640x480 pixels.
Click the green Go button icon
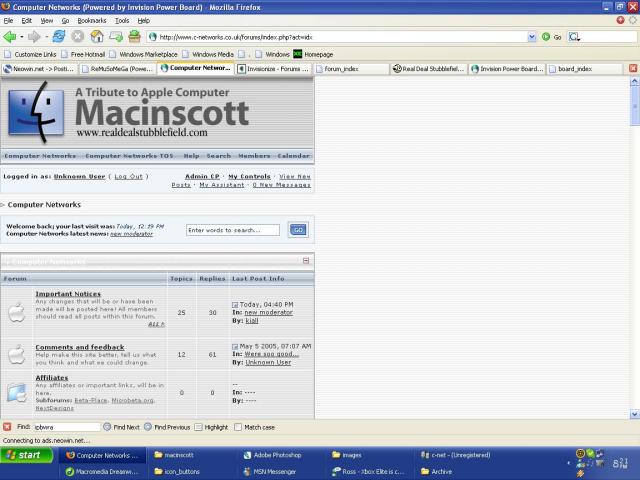click(x=546, y=37)
